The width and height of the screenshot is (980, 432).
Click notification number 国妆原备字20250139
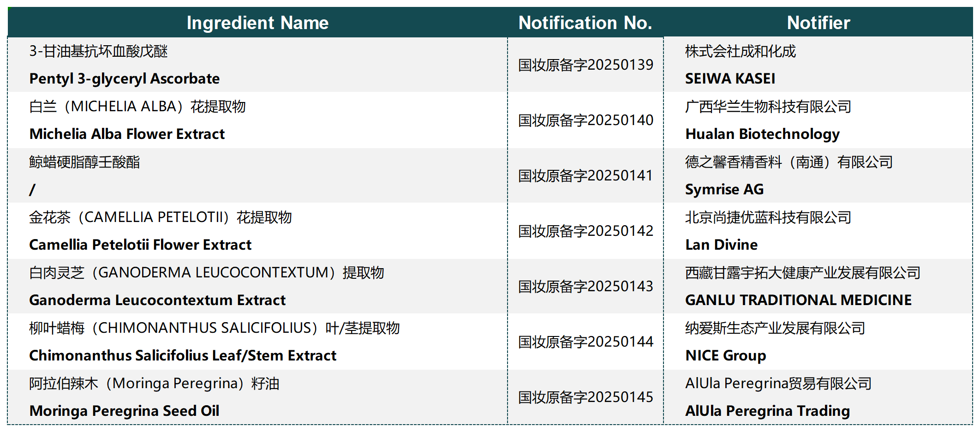coord(585,65)
